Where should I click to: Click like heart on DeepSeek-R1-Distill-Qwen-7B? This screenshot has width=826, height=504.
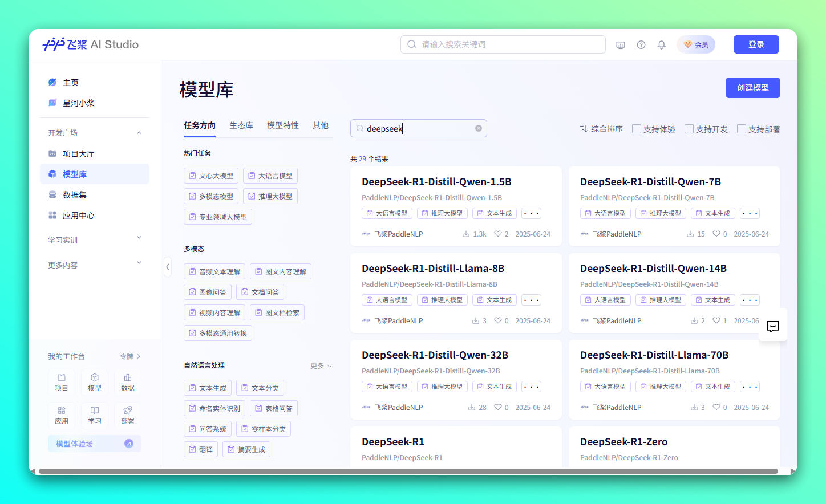pos(716,234)
